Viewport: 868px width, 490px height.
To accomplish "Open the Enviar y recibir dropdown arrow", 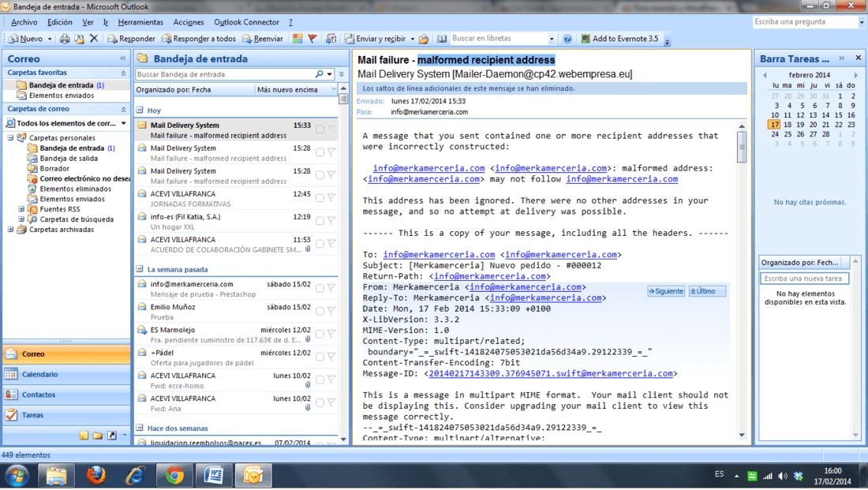I will coord(412,39).
